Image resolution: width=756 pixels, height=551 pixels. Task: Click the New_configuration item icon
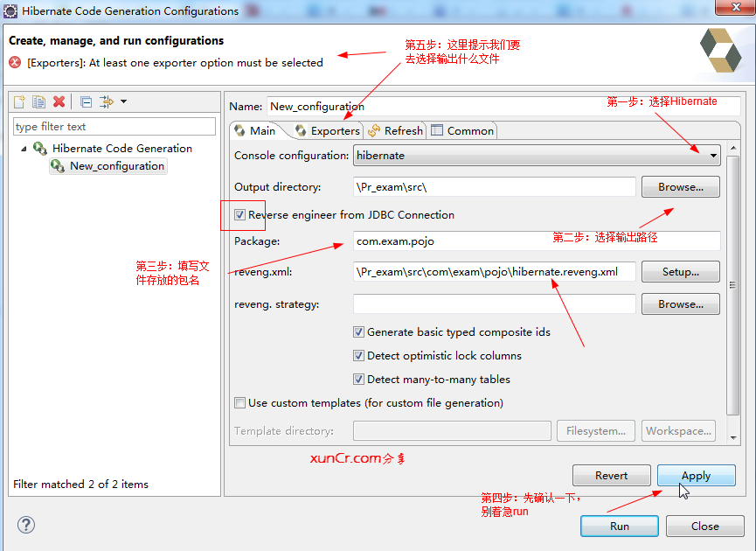tap(58, 166)
